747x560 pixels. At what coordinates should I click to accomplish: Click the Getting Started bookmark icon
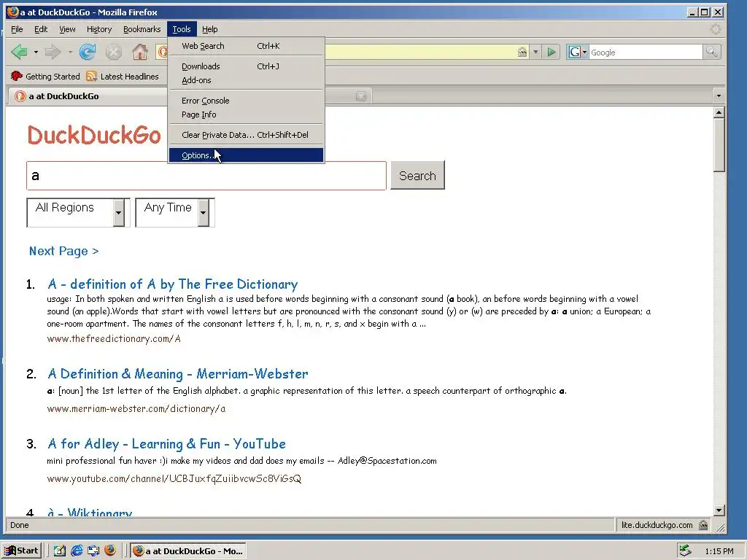pyautogui.click(x=17, y=76)
